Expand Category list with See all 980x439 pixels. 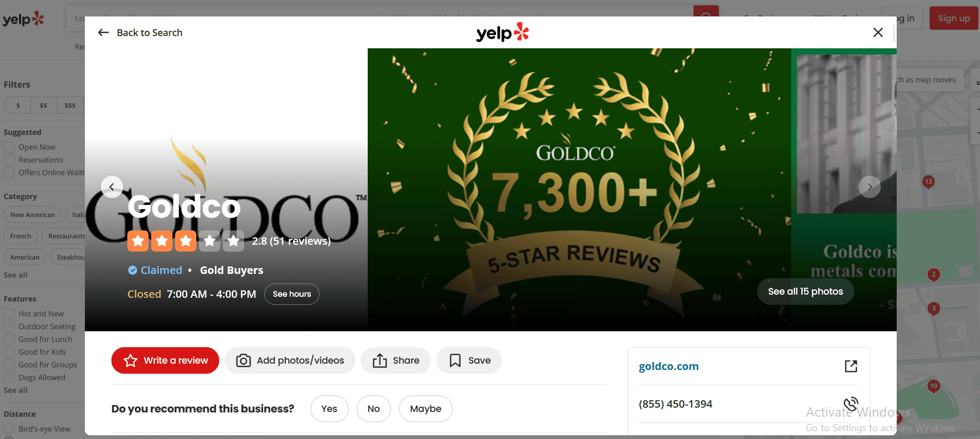click(x=15, y=275)
